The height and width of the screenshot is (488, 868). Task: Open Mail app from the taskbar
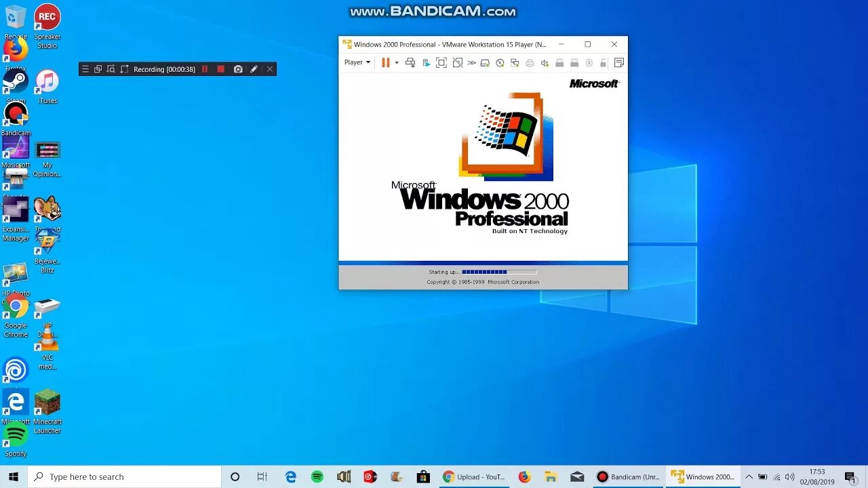[577, 476]
